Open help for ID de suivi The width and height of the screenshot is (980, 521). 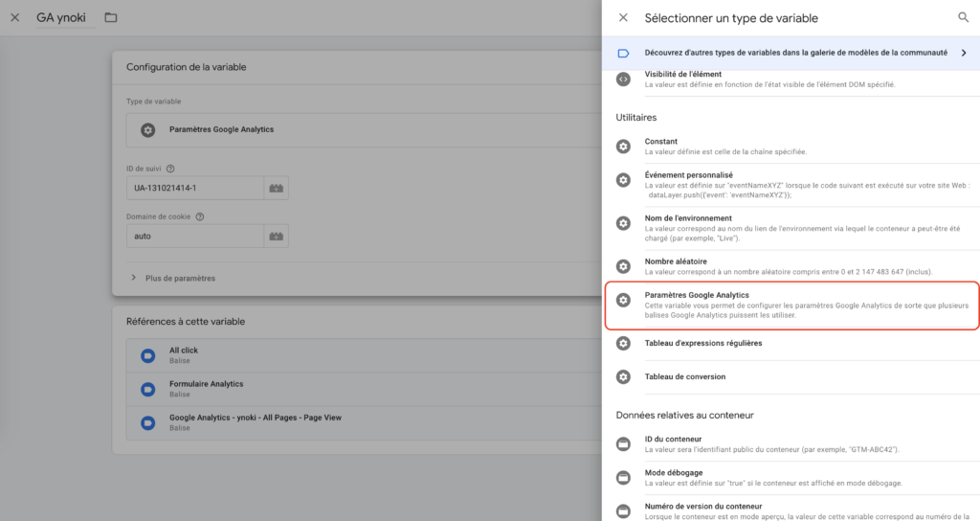[x=170, y=169]
